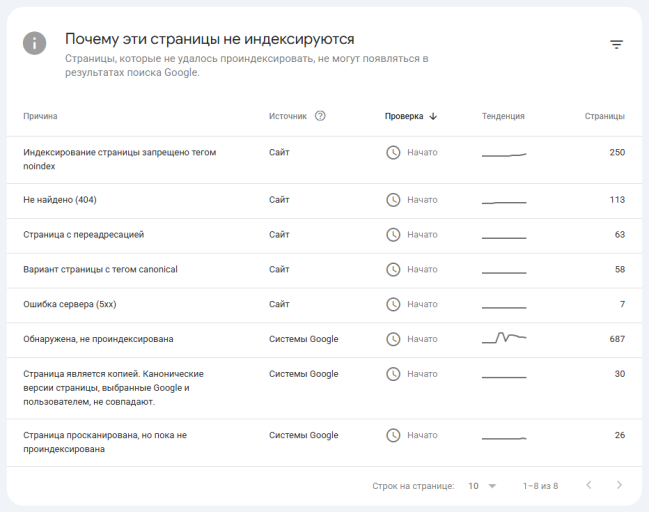Click clock icon in Страница является копией row

coord(393,374)
